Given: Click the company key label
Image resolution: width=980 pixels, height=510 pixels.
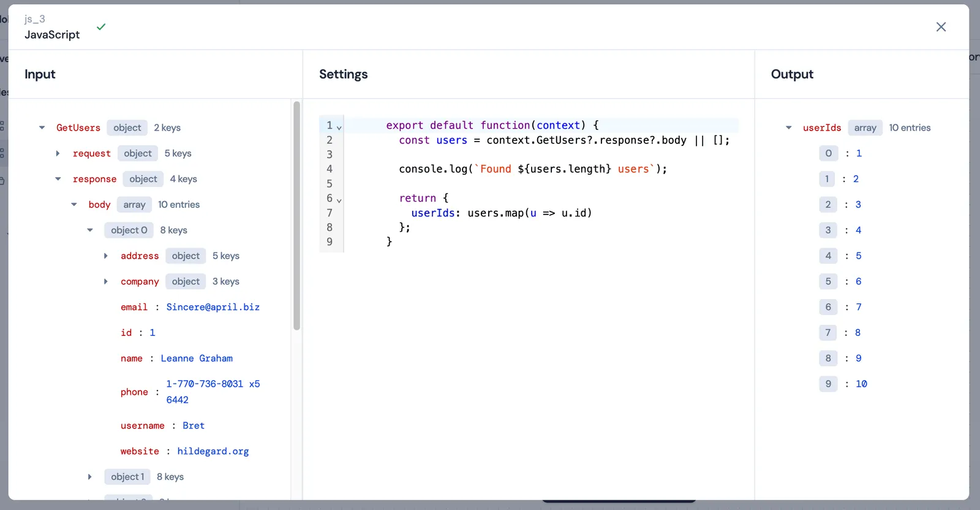Looking at the screenshot, I should (x=140, y=282).
